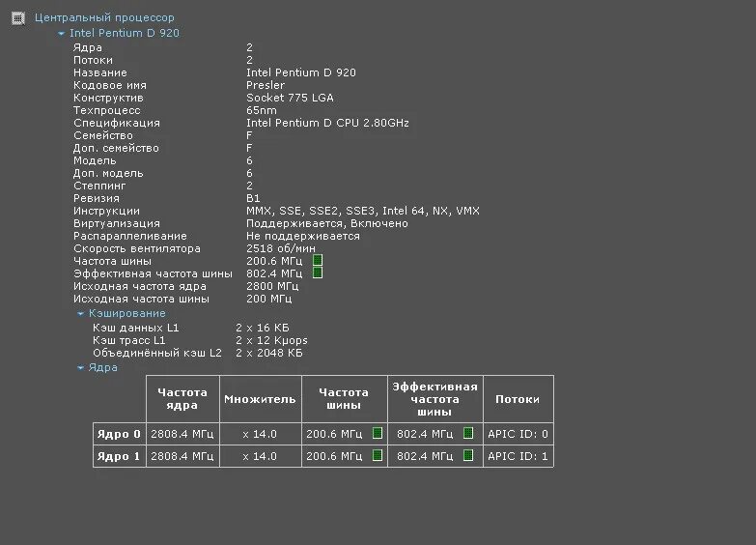Click the Потоки column header
The width and height of the screenshot is (756, 545).
518,399
